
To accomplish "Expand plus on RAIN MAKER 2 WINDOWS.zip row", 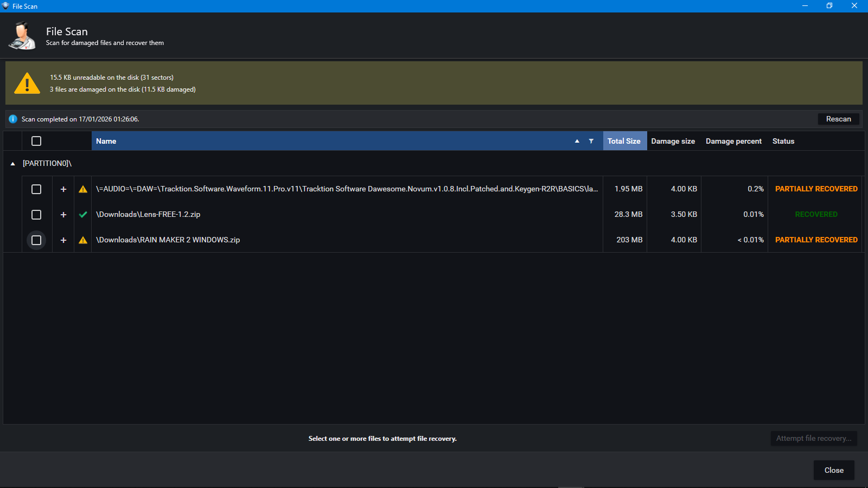I will pos(63,240).
